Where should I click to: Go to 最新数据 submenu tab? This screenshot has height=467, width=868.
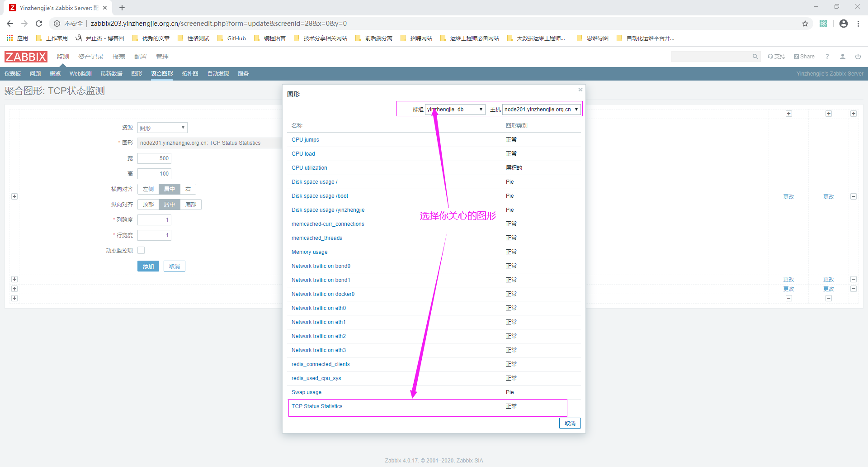pos(111,74)
